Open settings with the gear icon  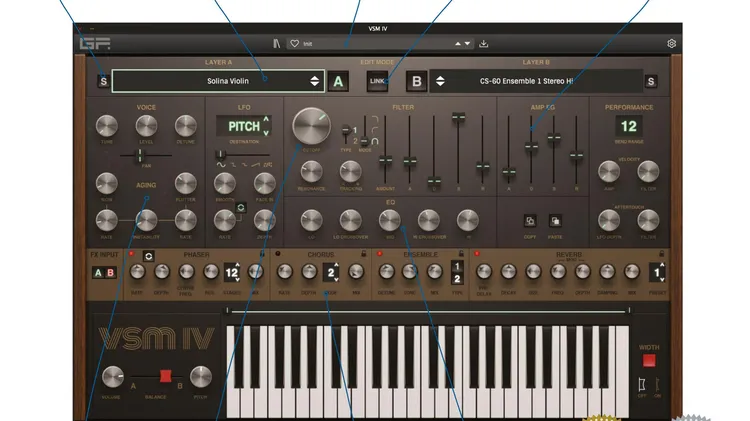[672, 44]
